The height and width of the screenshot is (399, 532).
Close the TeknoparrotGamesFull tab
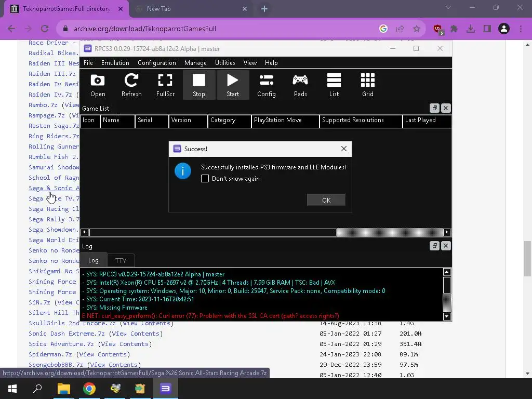(121, 9)
